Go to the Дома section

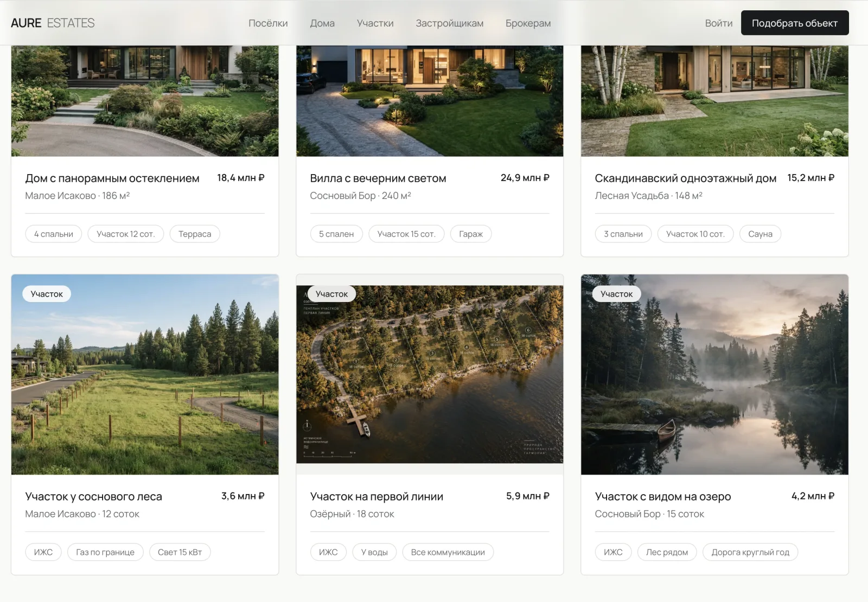[322, 23]
